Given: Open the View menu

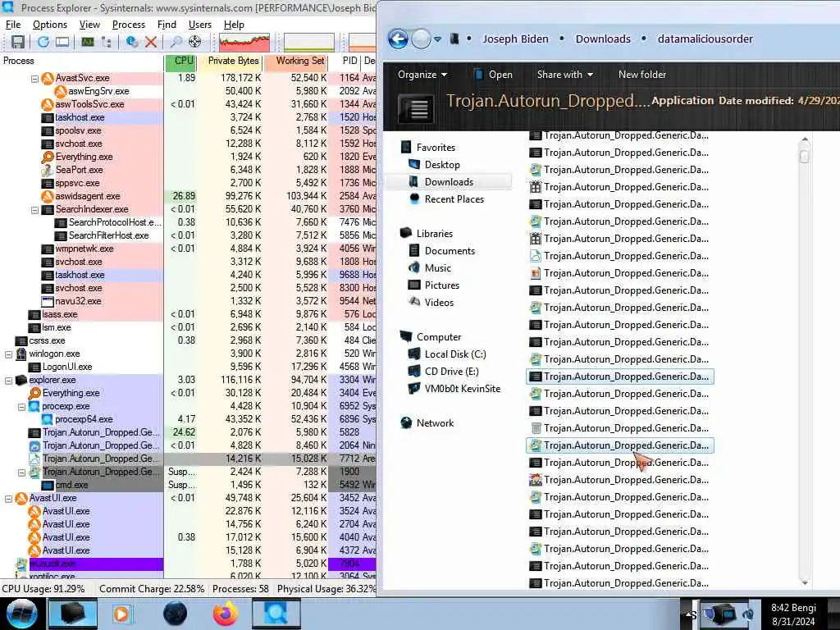Looking at the screenshot, I should coord(89,25).
